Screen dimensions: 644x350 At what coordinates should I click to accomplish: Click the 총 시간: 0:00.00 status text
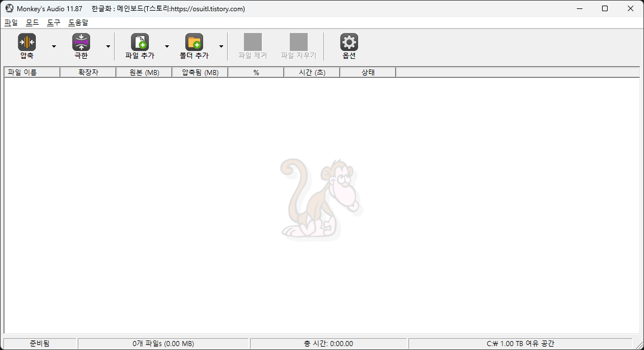[x=328, y=343]
